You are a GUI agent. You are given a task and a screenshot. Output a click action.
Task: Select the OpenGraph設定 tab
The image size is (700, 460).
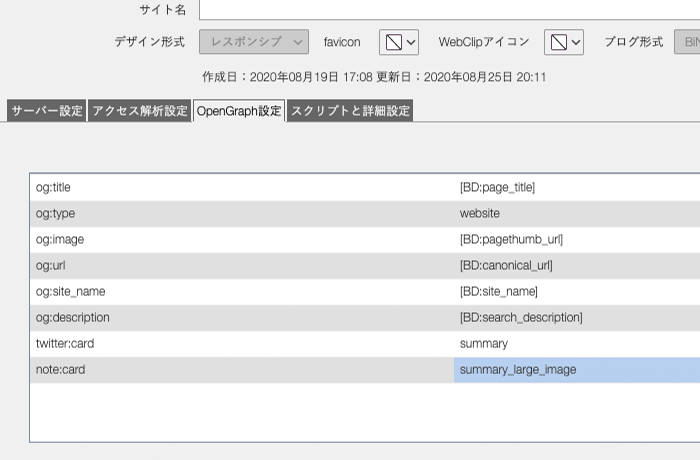click(239, 111)
